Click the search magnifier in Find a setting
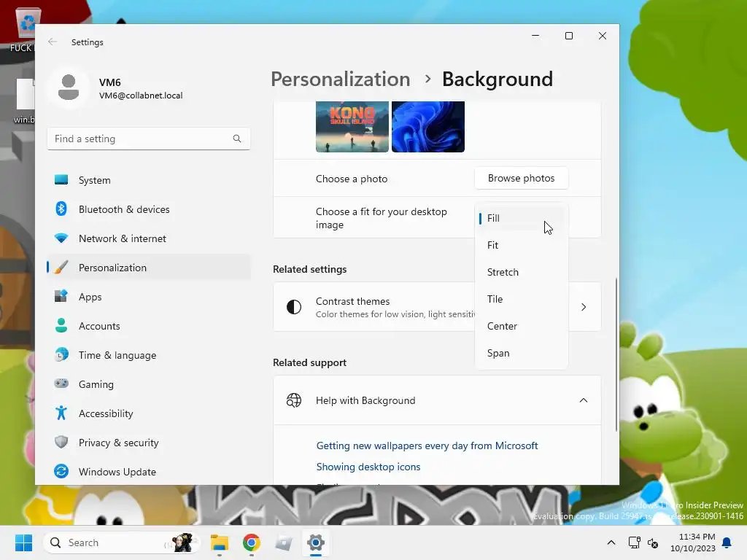The image size is (747, 560). [237, 139]
